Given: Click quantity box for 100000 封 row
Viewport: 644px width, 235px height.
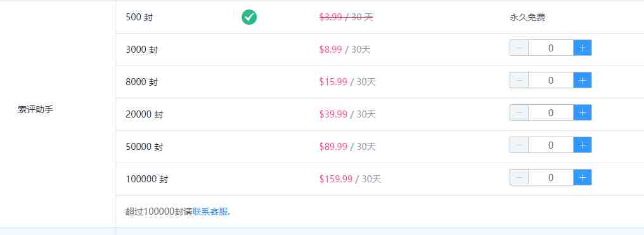Looking at the screenshot, I should (551, 177).
